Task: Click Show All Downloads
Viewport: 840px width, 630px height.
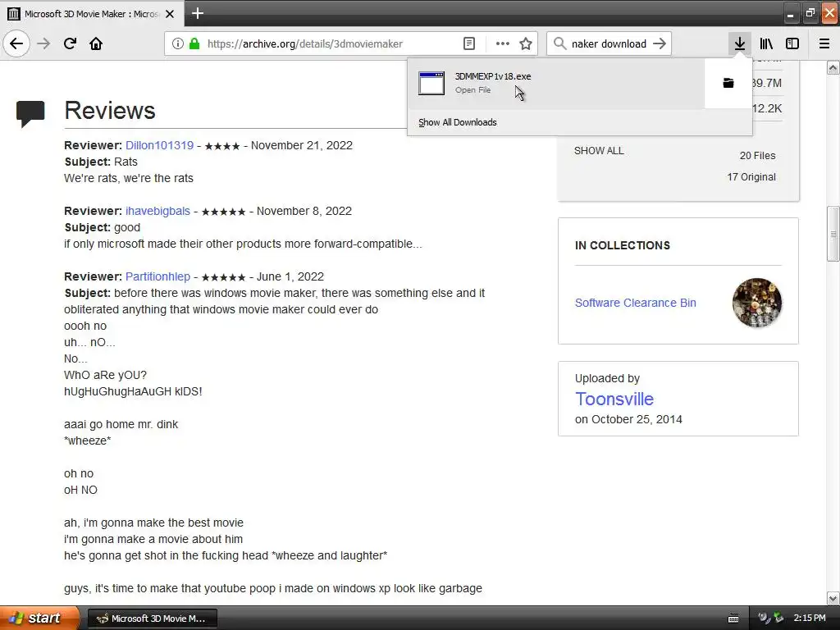Action: pos(458,122)
